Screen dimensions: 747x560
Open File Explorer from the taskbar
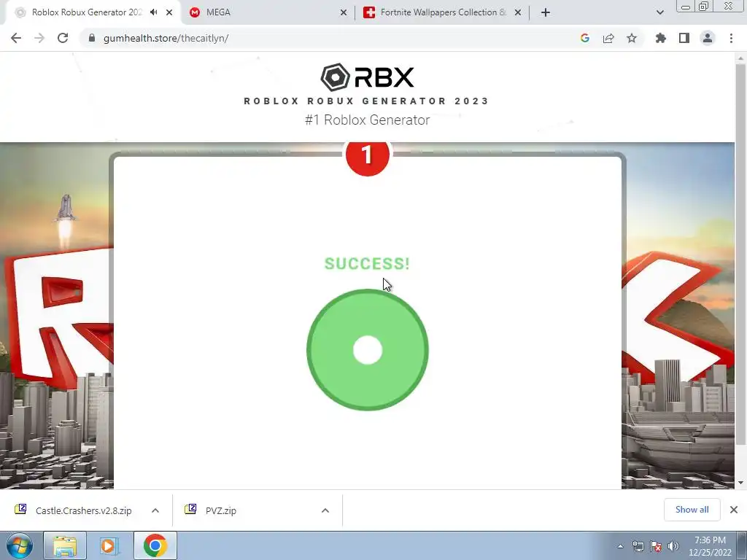tap(65, 545)
